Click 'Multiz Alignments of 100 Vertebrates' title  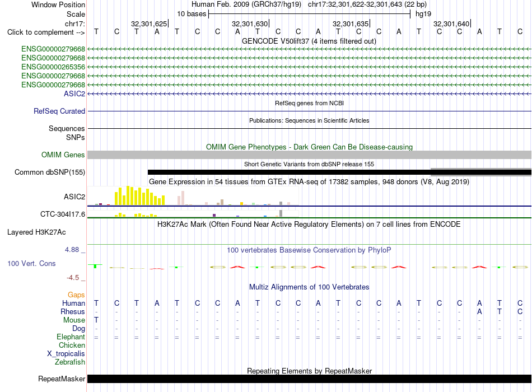(309, 287)
